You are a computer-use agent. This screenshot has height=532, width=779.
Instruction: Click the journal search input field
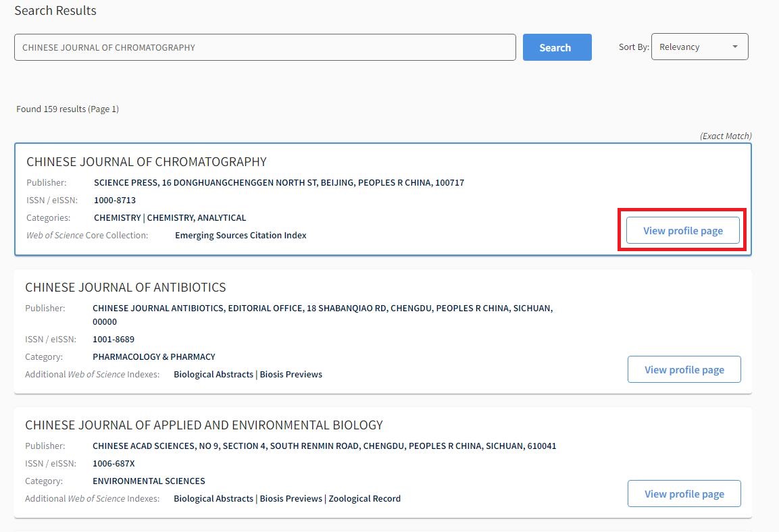click(x=265, y=47)
